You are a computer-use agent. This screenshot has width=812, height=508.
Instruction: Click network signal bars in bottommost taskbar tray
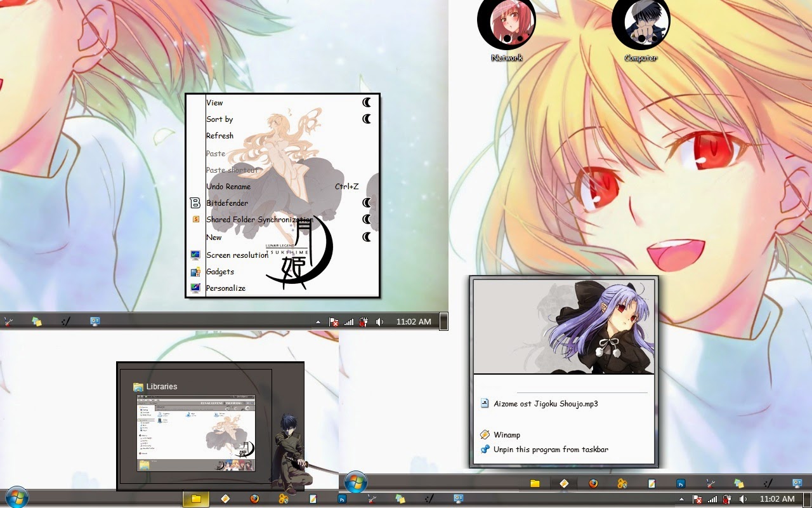[x=712, y=499]
